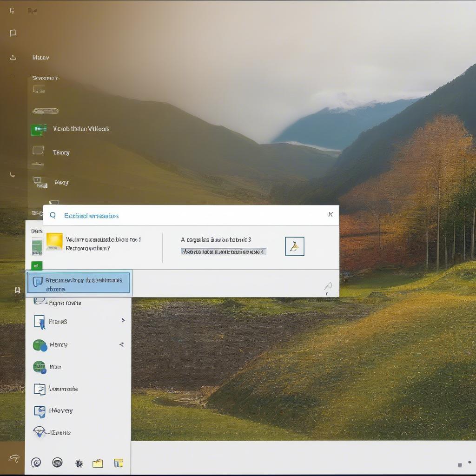Click the document icon beside Aonmmmte
The image size is (476, 476).
40,389
